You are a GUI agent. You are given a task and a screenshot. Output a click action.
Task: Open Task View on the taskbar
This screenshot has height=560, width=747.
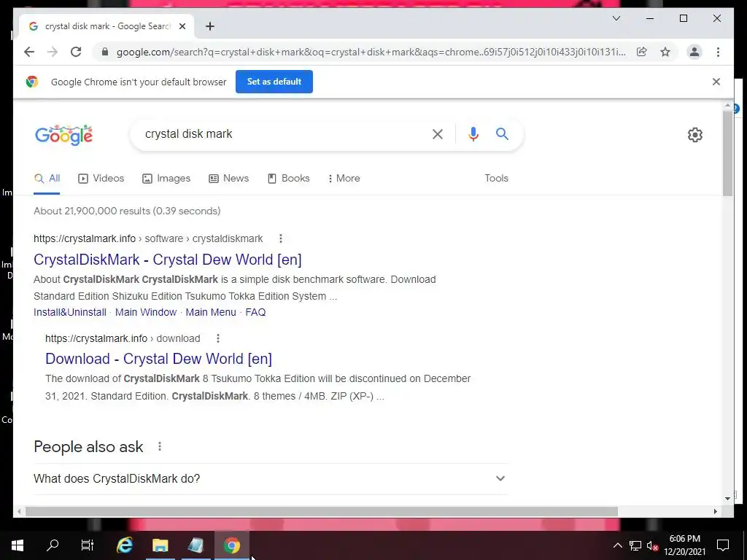[x=88, y=545]
